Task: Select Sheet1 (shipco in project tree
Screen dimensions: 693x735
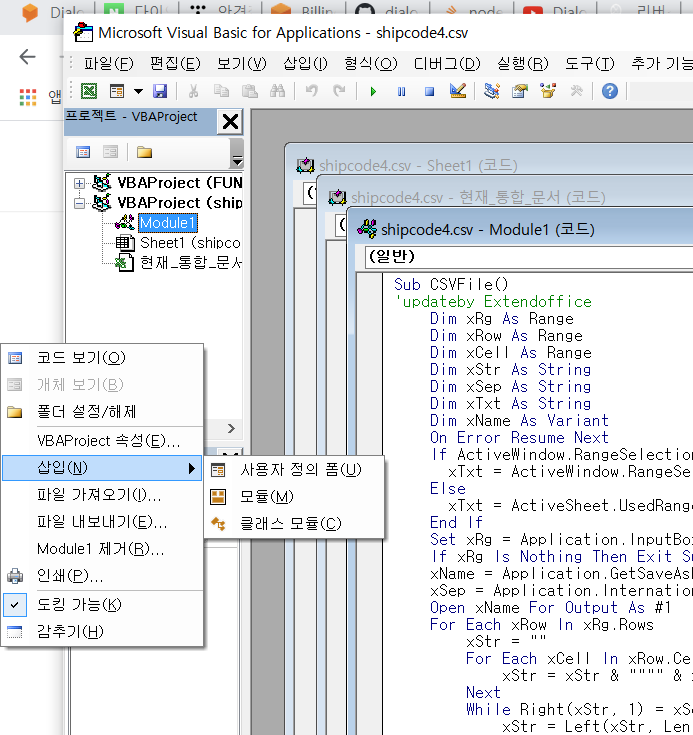Action: point(189,243)
